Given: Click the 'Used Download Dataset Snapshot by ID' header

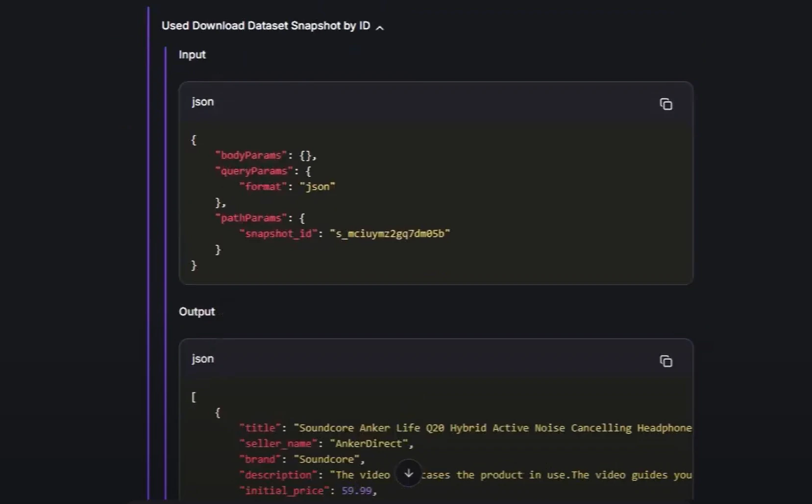Looking at the screenshot, I should pyautogui.click(x=266, y=25).
